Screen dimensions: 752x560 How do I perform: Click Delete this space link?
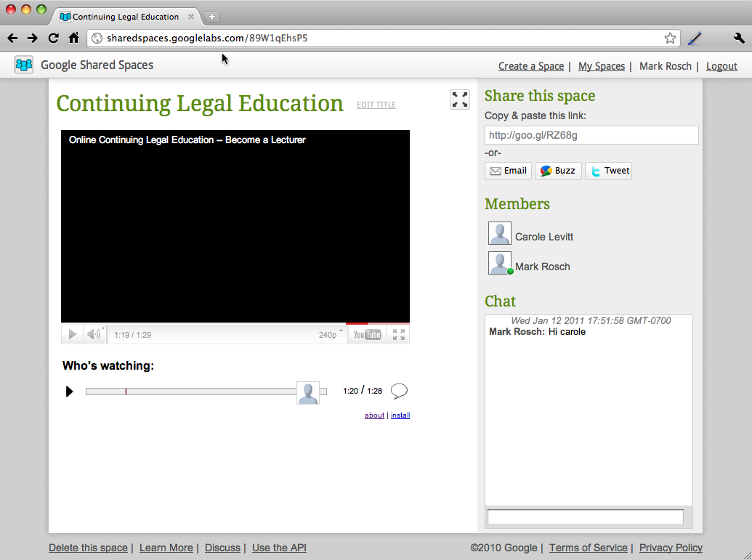coord(88,548)
